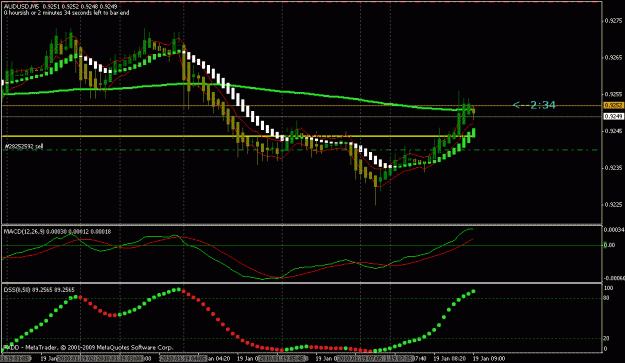Viewport: 625px width, 363px height.
Task: Select the '#28252592 sell' order label
Action: [x=24, y=147]
